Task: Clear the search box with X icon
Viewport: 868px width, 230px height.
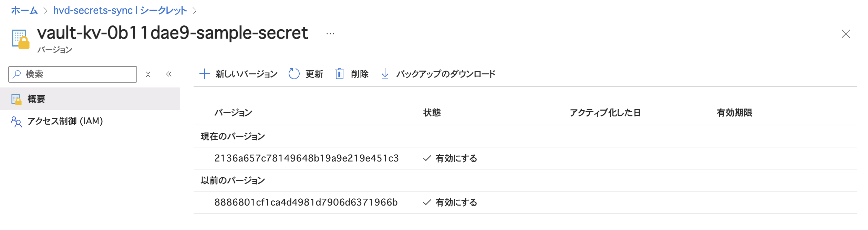Action: click(x=148, y=74)
